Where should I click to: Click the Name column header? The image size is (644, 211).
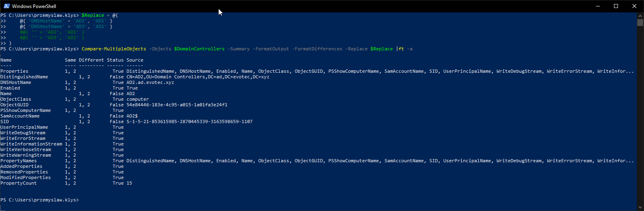[6, 60]
